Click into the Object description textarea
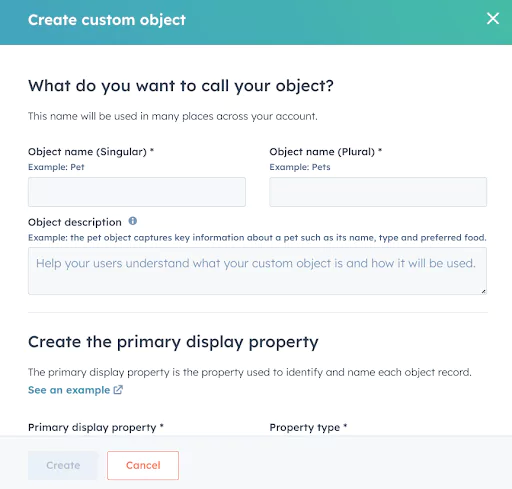The width and height of the screenshot is (512, 489). pyautogui.click(x=257, y=271)
